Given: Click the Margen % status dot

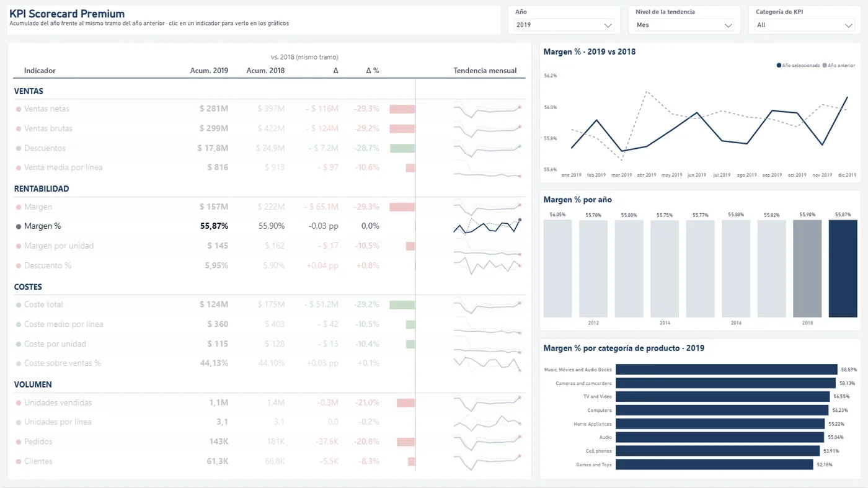Looking at the screenshot, I should 19,227.
